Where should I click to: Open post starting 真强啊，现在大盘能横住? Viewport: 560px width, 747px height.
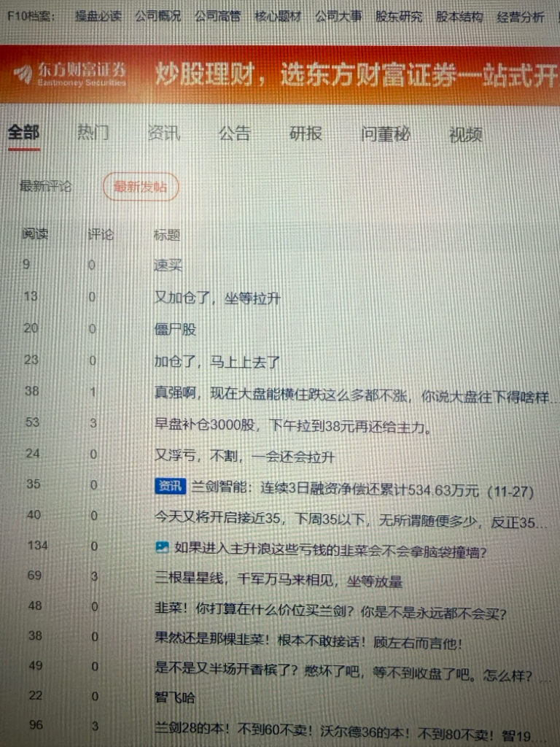(354, 395)
